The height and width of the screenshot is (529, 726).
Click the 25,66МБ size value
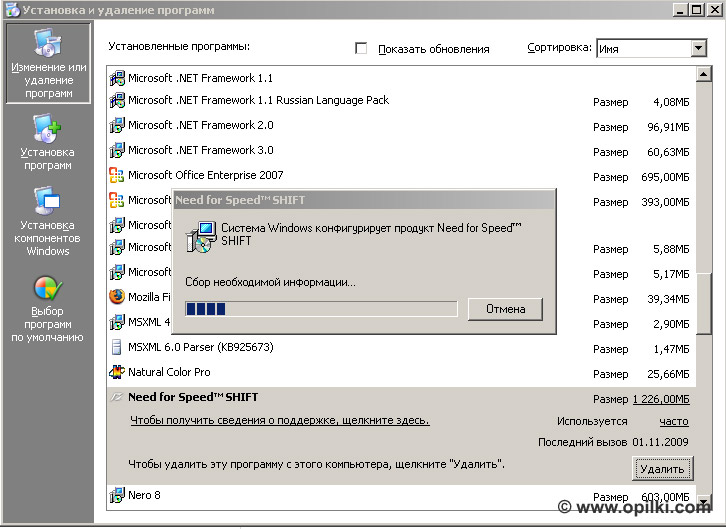click(668, 374)
